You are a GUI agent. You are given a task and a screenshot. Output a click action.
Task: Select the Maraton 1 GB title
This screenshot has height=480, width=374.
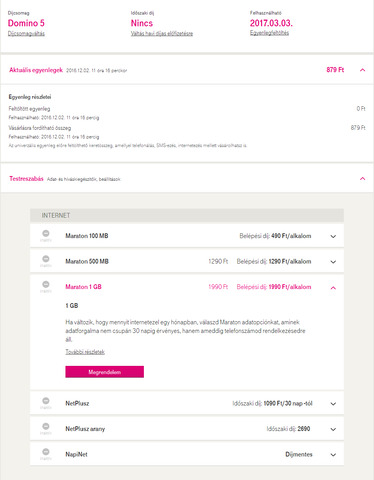(83, 287)
